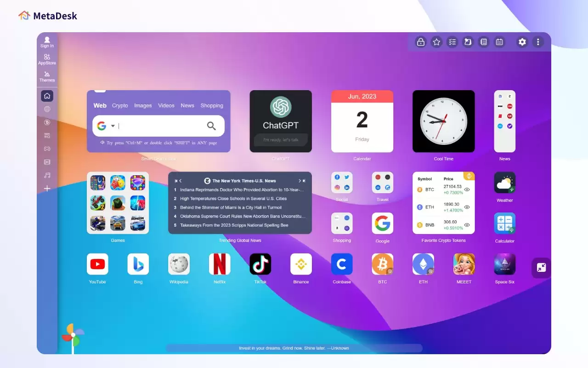Open Coinbase shortcut
The height and width of the screenshot is (368, 588).
[x=342, y=264]
